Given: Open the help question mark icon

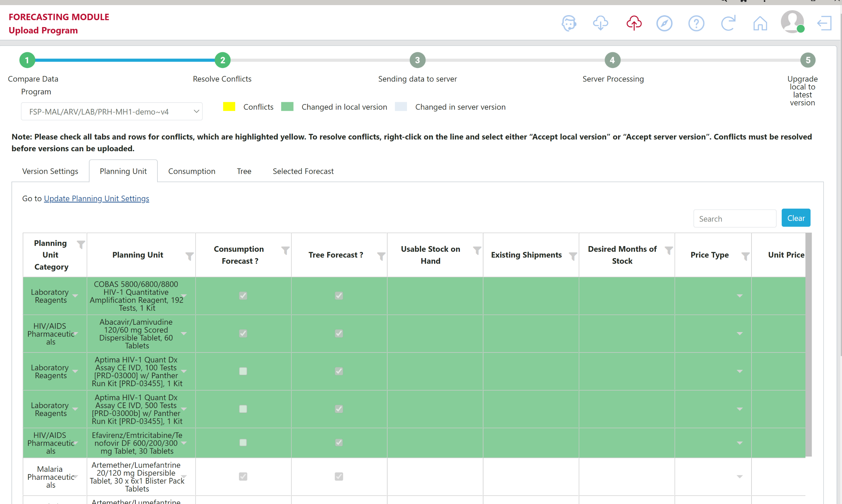Looking at the screenshot, I should (x=696, y=24).
